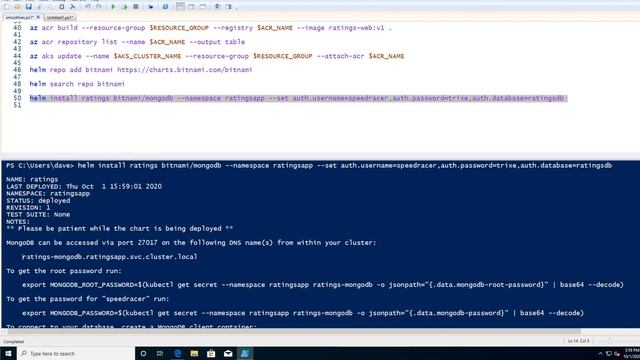Select the smoothies.ps1 script tab
Image resolution: width=640 pixels, height=360 pixels.
(x=19, y=18)
